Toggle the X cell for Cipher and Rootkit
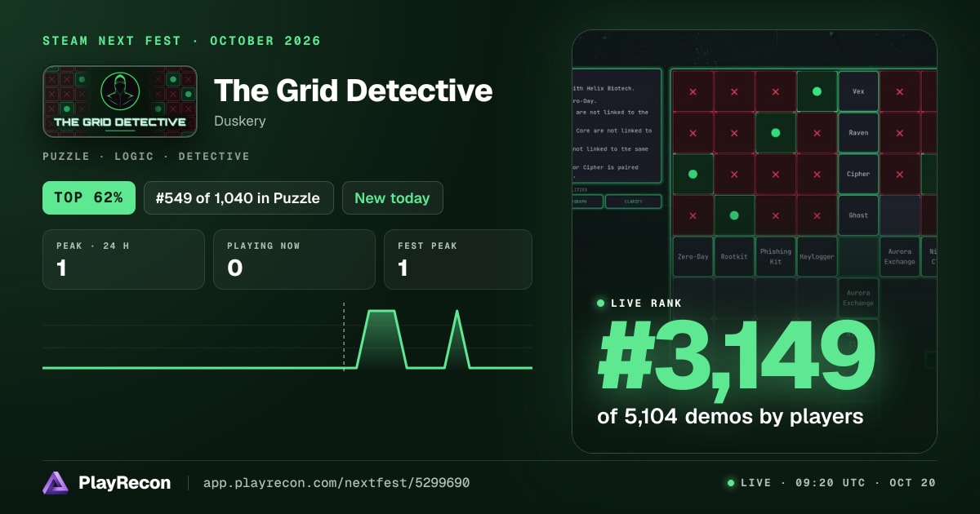This screenshot has height=514, width=980. pyautogui.click(x=734, y=174)
